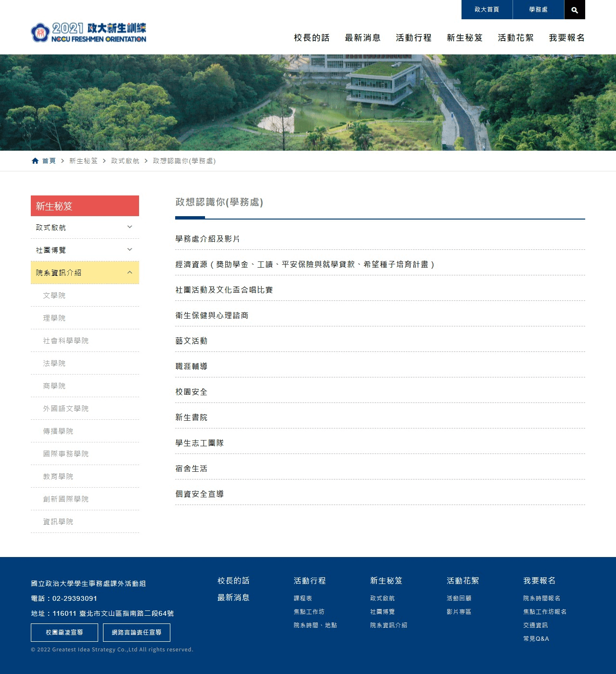Open 宿舍生活 list item
Image resolution: width=616 pixels, height=674 pixels.
click(380, 468)
